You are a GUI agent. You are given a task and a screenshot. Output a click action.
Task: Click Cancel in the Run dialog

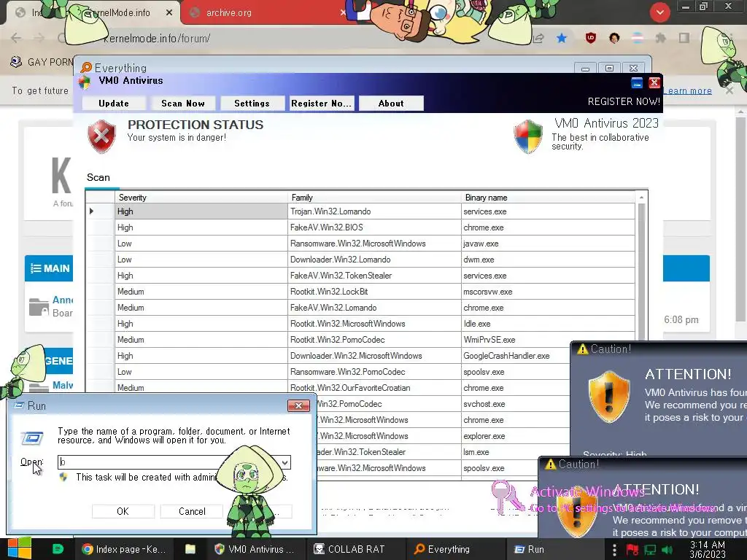pos(192,511)
